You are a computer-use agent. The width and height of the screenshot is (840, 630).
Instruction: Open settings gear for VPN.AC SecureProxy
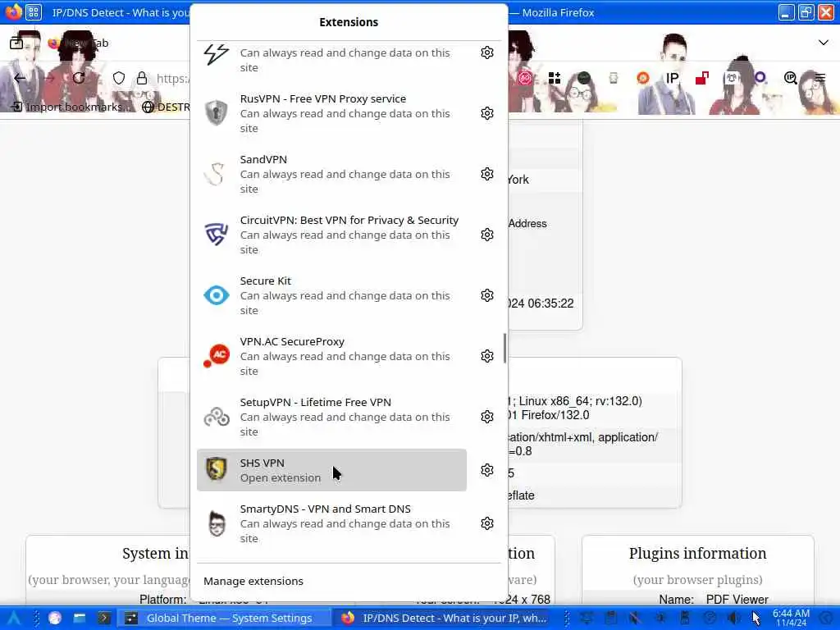pyautogui.click(x=486, y=356)
